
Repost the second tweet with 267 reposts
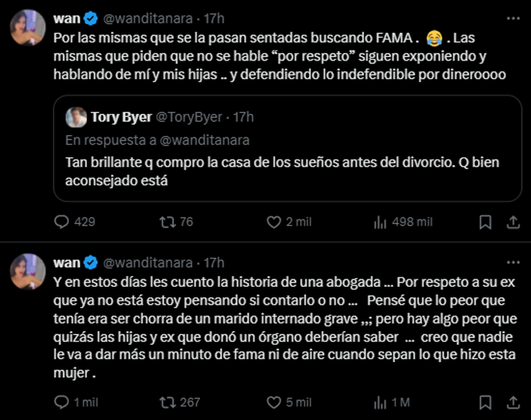click(168, 402)
